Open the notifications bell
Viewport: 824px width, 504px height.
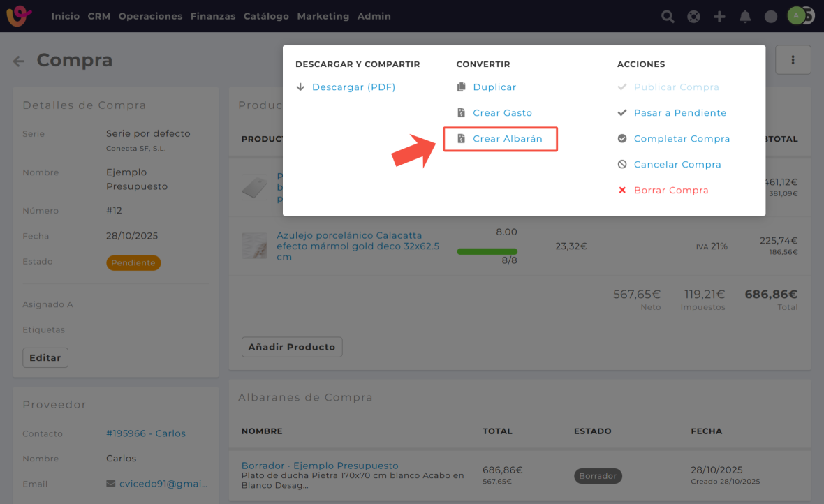tap(745, 16)
